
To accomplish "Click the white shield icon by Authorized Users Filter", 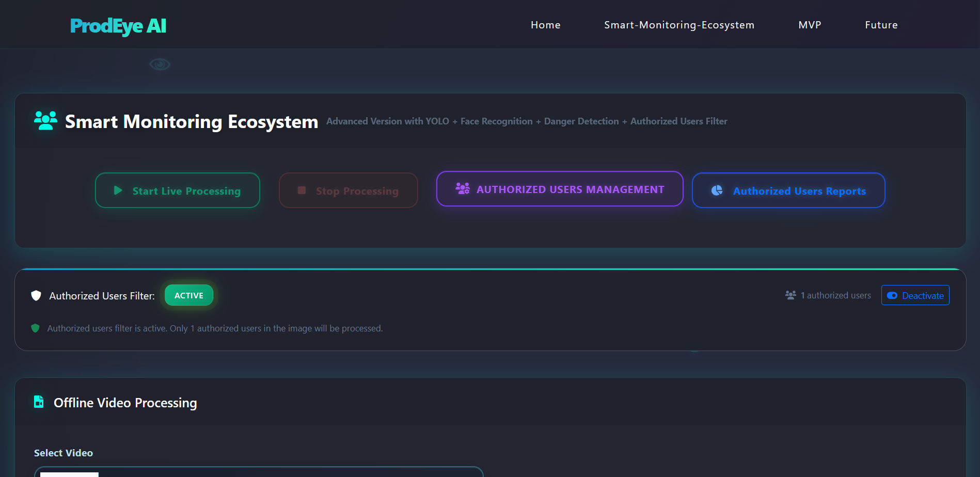I will [36, 295].
